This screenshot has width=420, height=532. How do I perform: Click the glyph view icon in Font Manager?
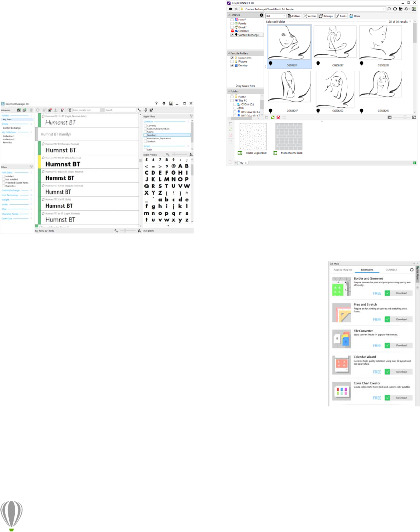pyautogui.click(x=146, y=110)
